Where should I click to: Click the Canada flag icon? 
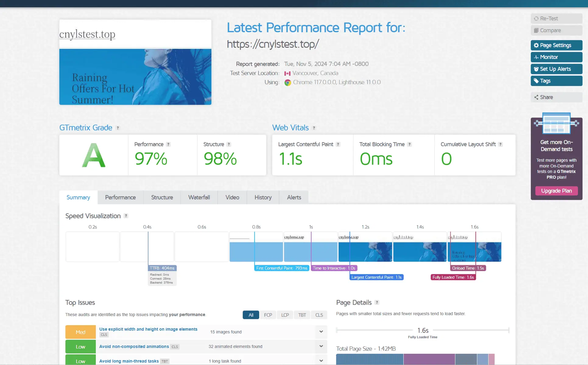(x=287, y=73)
